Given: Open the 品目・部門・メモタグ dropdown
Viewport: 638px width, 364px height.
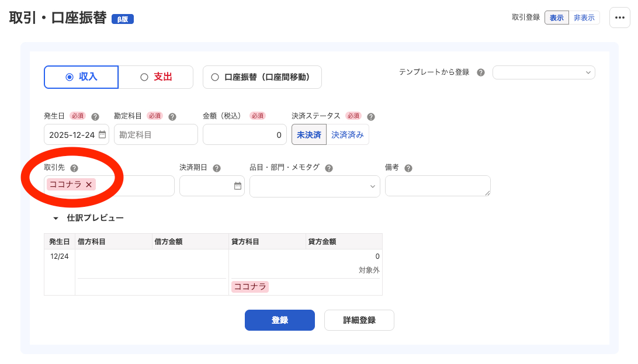Looking at the screenshot, I should pyautogui.click(x=314, y=186).
